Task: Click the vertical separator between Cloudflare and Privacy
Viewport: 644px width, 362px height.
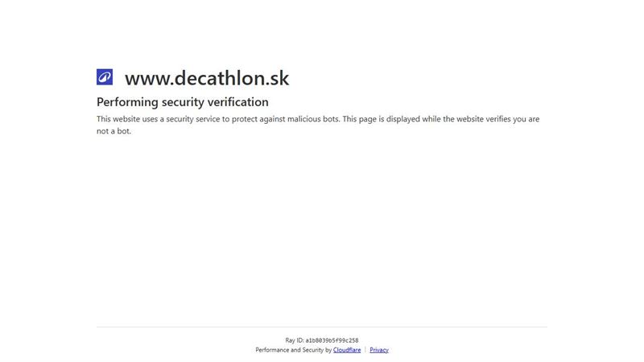Action: point(365,350)
